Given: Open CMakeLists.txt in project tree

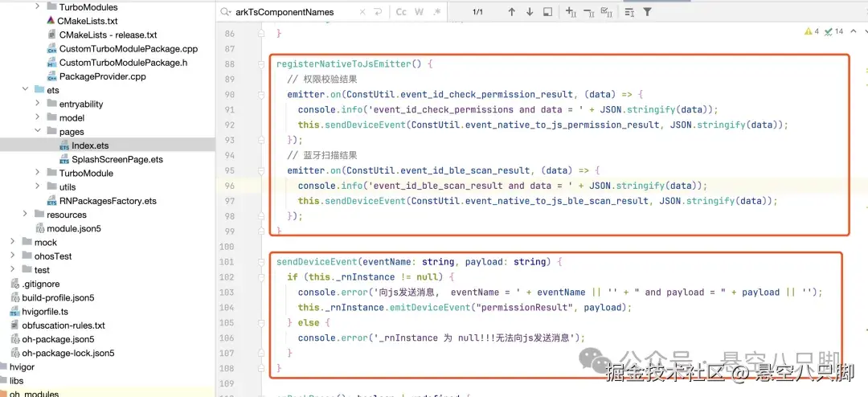Looking at the screenshot, I should (88, 21).
